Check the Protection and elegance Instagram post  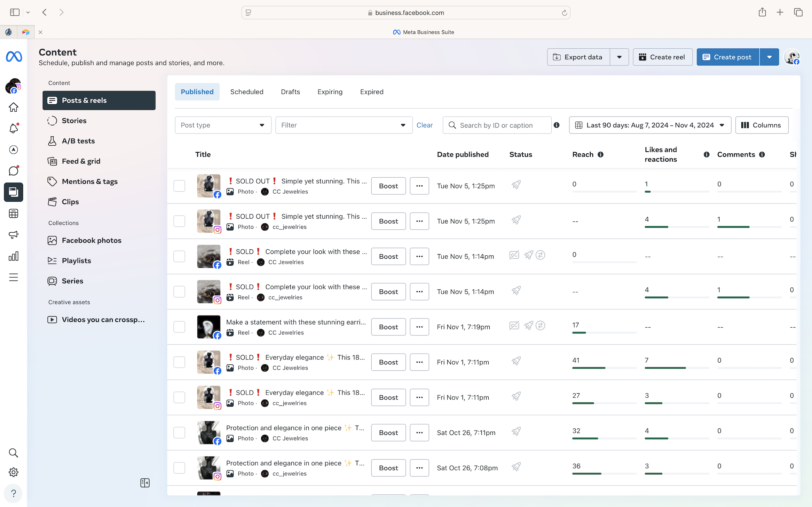click(x=179, y=468)
